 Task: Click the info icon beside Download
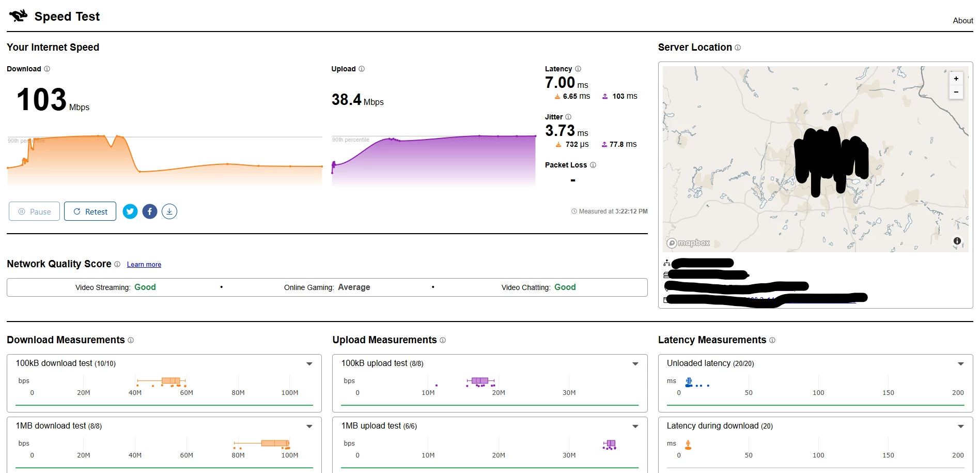coord(47,69)
